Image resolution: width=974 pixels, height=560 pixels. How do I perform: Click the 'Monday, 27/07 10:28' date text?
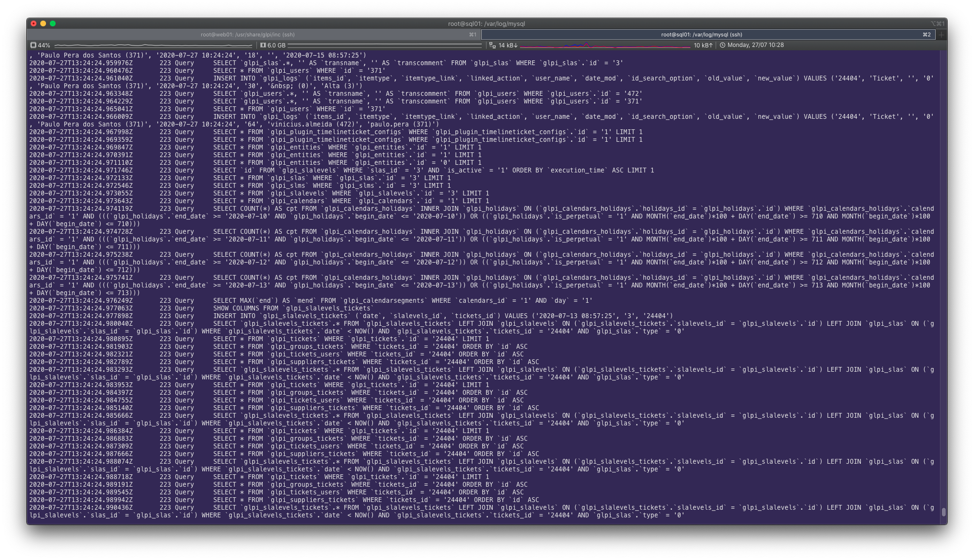tap(755, 45)
